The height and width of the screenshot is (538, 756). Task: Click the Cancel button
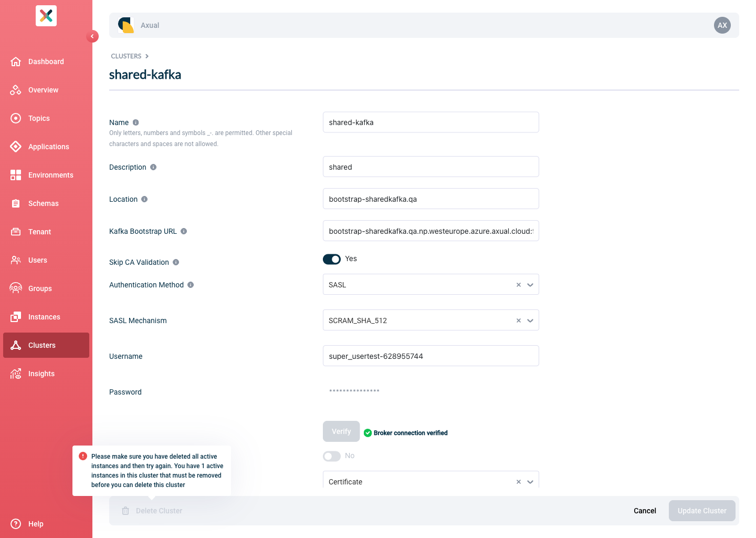click(645, 511)
